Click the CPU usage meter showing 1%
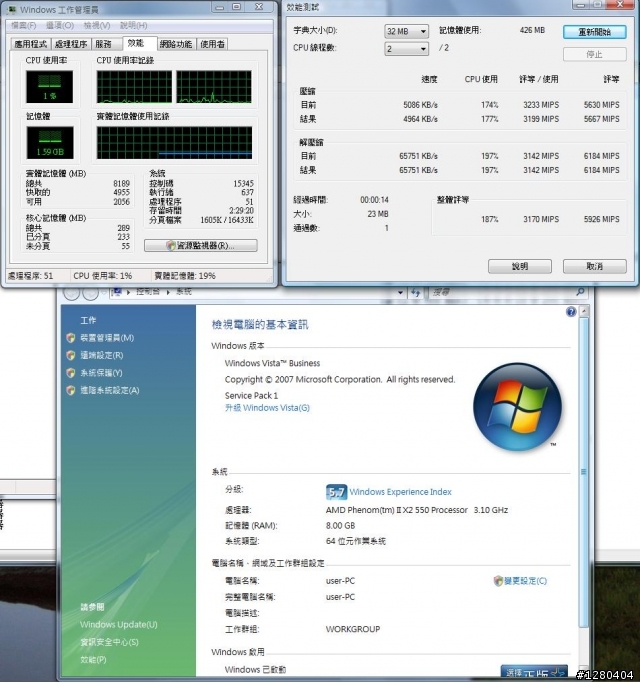Screen dimensions: 640x683 click(x=49, y=87)
